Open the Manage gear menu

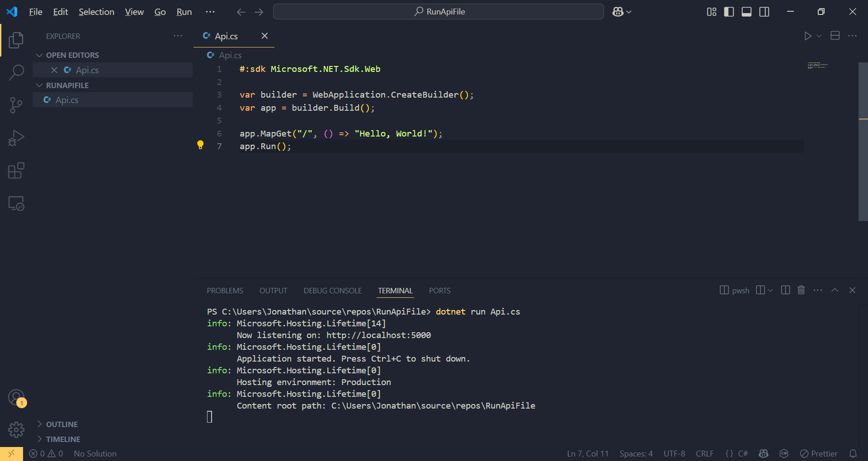click(16, 430)
